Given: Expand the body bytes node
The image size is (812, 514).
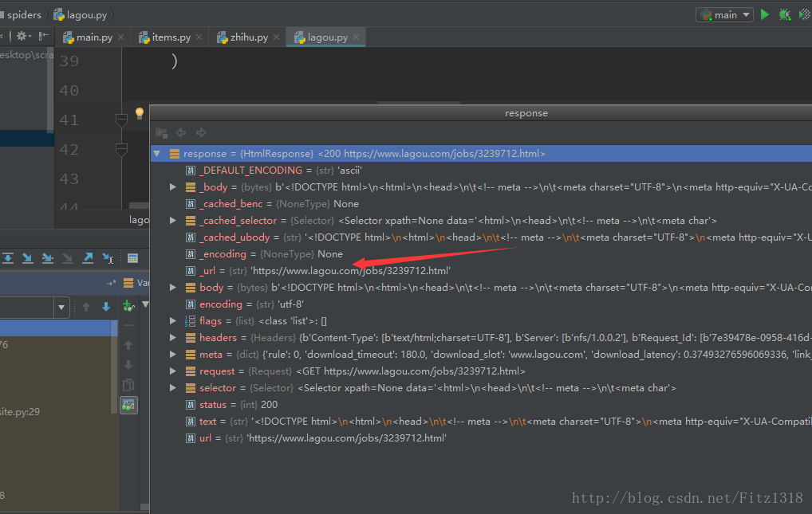Looking at the screenshot, I should pos(173,287).
